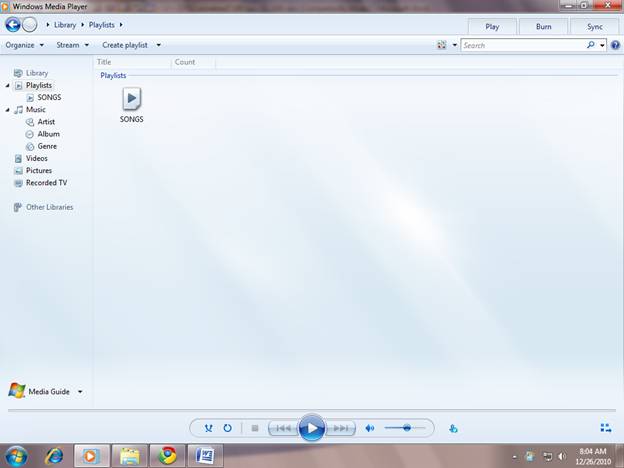Click Playlists in the breadcrumb

point(101,25)
